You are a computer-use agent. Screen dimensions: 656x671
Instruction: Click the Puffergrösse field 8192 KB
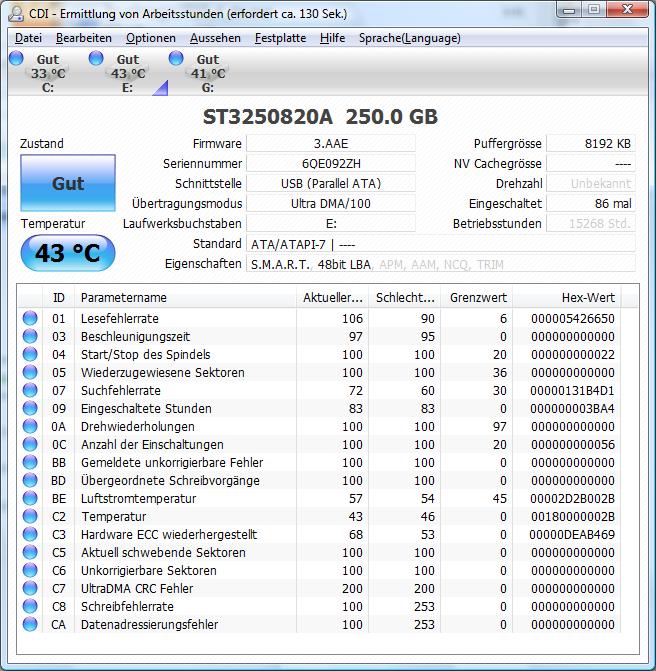tap(591, 143)
